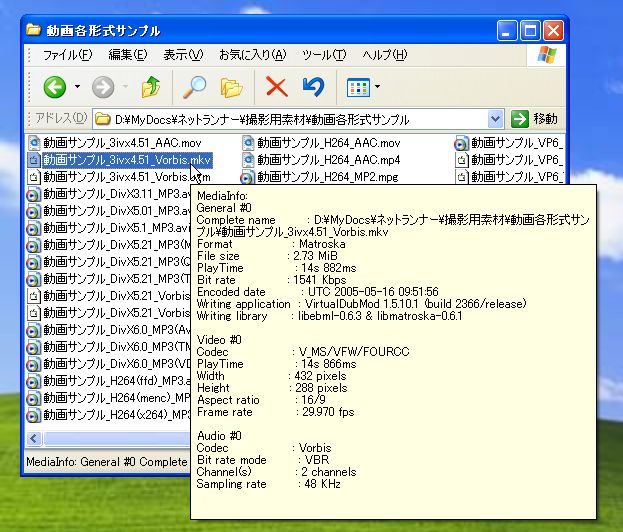Click icon of H264(ffd)_MP3 file
Screen dimensions: 623x532
(33, 382)
